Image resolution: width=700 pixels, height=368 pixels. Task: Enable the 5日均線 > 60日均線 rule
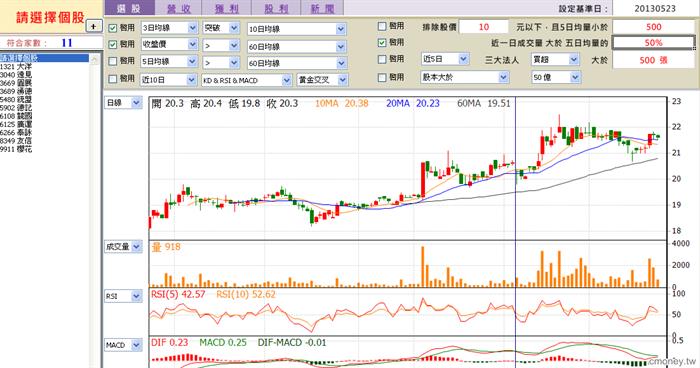tap(112, 61)
